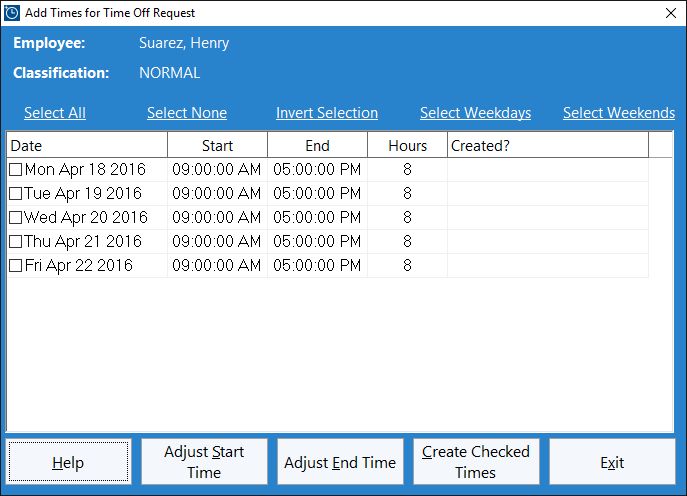
Task: Click the Select Weekdays link
Action: pos(475,113)
